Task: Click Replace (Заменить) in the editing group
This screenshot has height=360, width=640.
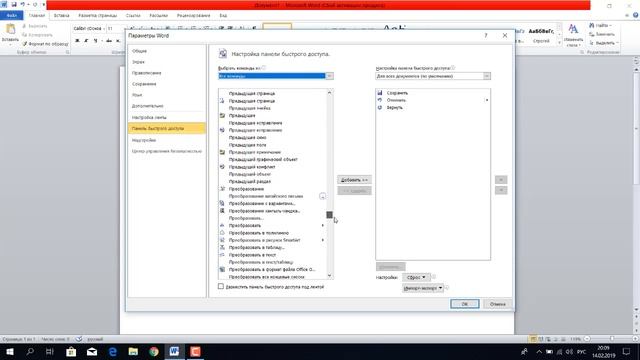Action: 602,34
